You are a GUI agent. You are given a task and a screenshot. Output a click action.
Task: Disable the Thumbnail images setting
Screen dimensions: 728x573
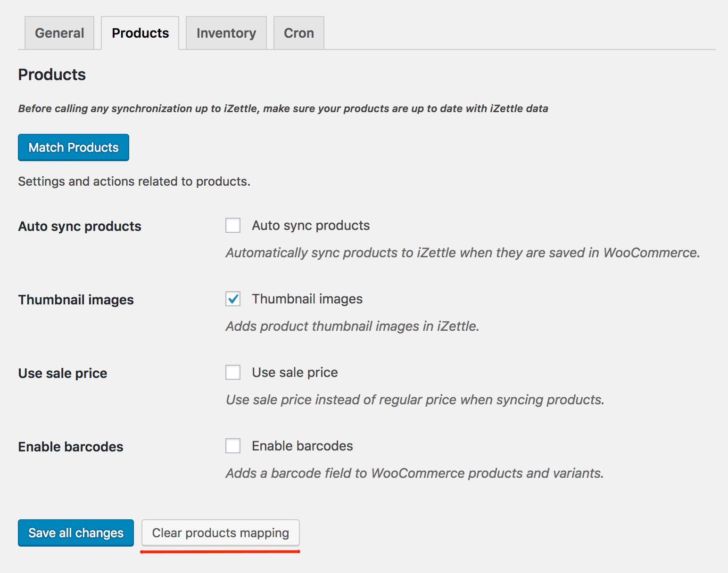coord(232,299)
